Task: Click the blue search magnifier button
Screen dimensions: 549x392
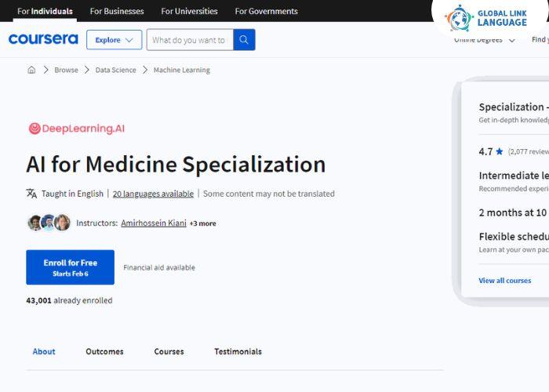Action: point(244,40)
